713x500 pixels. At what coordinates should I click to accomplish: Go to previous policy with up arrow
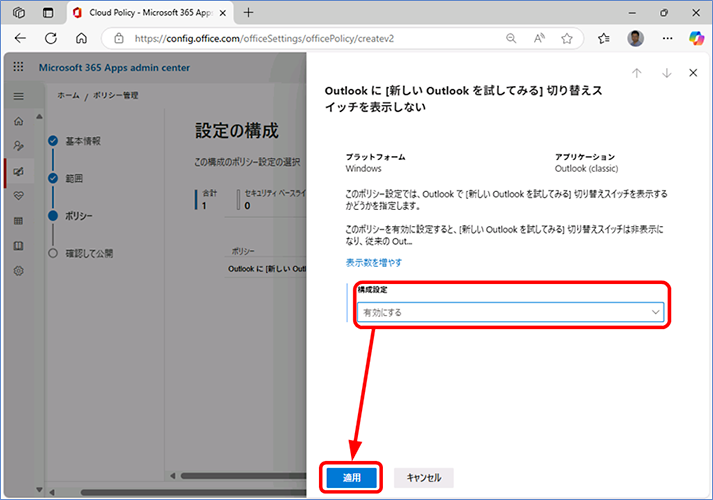pyautogui.click(x=637, y=73)
